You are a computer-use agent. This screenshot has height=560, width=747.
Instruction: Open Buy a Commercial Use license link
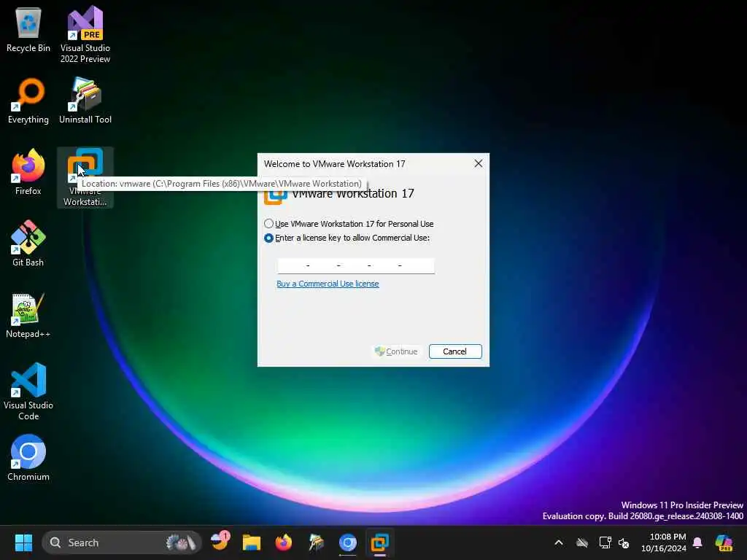coord(328,284)
